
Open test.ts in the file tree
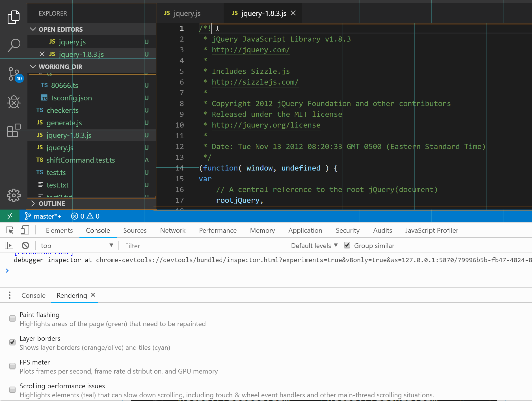92,172
